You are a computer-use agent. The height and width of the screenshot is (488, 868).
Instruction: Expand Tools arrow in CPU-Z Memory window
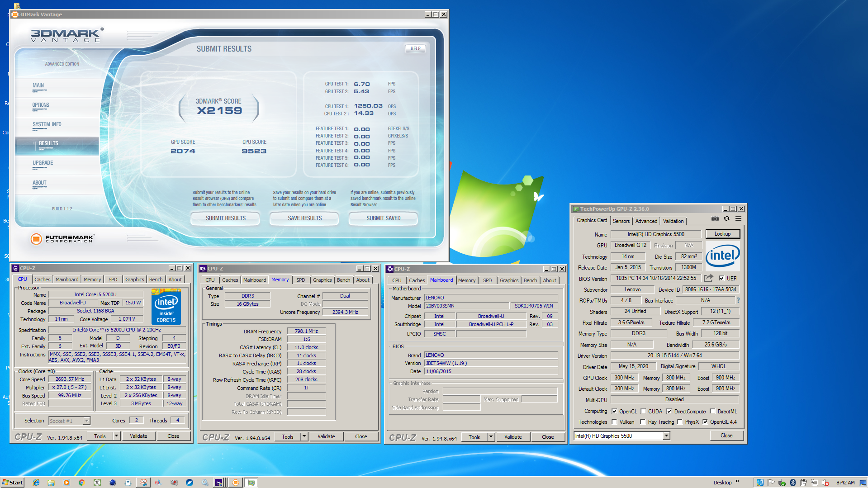[x=304, y=437]
